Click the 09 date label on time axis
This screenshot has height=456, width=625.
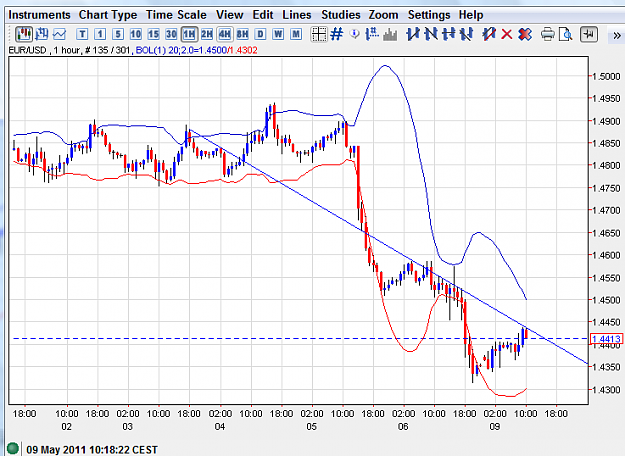(494, 427)
